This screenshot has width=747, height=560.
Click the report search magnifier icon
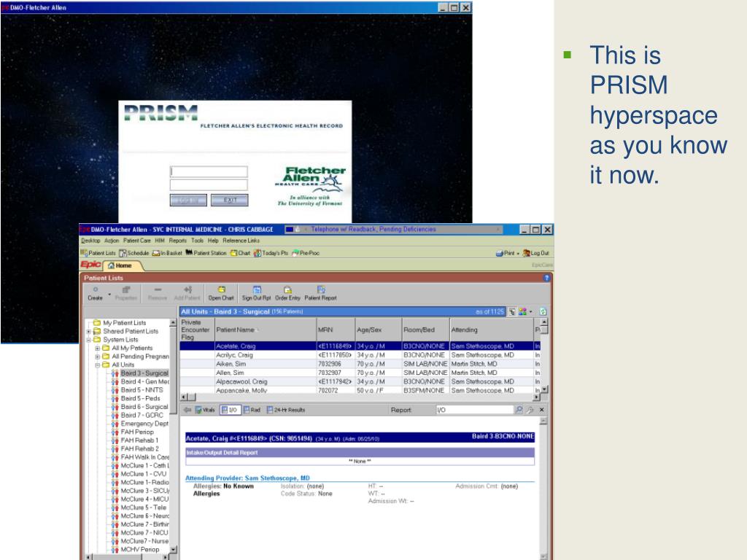519,410
